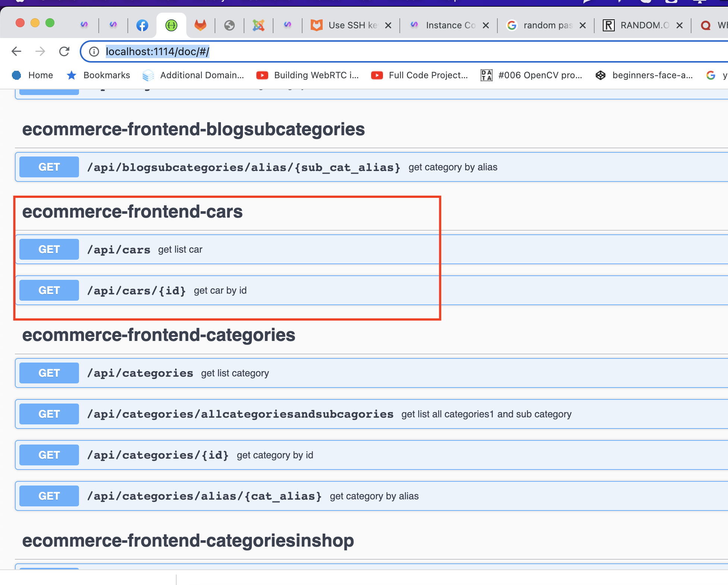Open the #006 OpenCV pro bookmark
The image size is (728, 585).
point(532,75)
